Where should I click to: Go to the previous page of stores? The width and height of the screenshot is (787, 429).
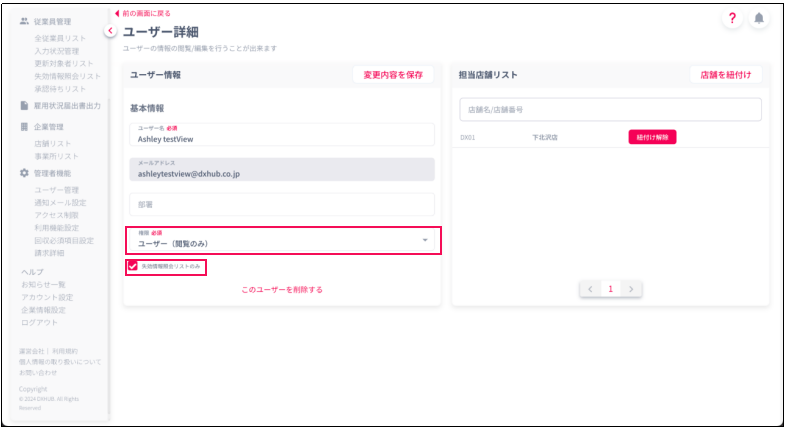pyautogui.click(x=590, y=289)
